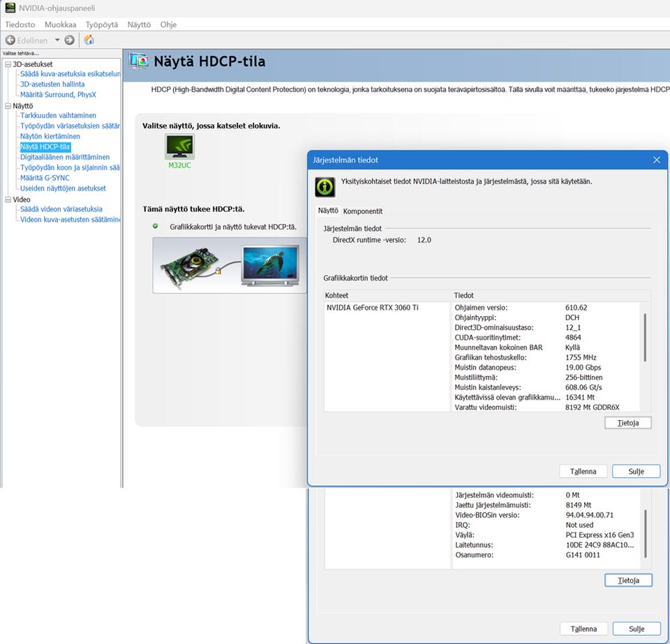
Task: Click the lower Tietoja button
Action: tap(629, 581)
